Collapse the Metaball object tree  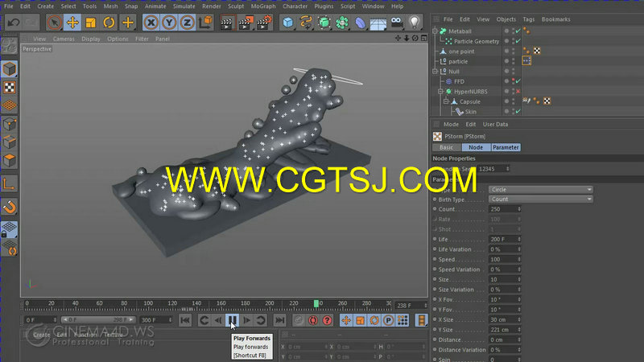tap(435, 31)
